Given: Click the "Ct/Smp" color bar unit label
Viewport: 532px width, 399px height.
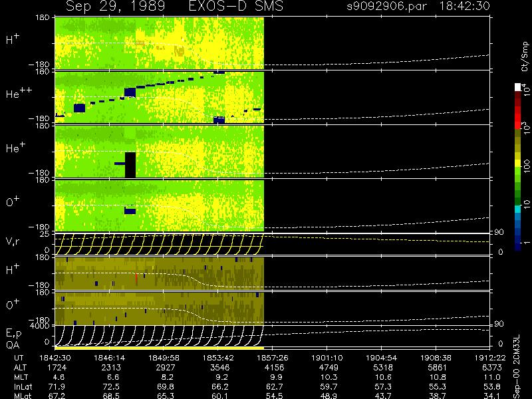Looking at the screenshot, I should pos(525,57).
